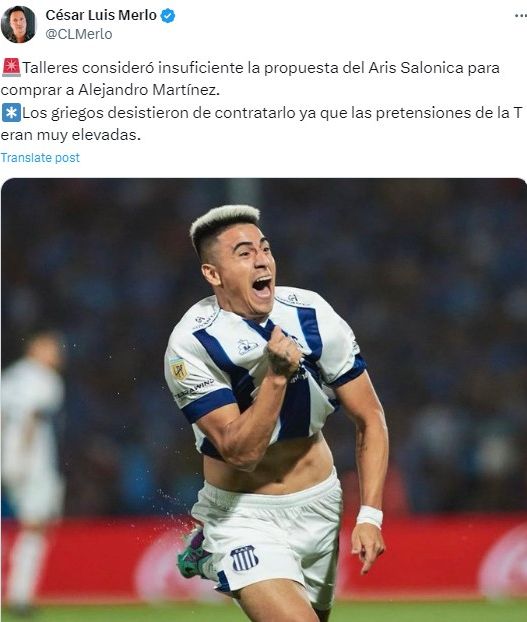The image size is (527, 622).
Task: Click the brand logo on the jersey chest
Action: point(247,347)
